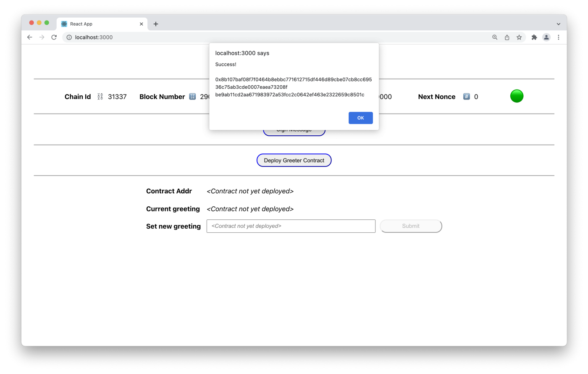This screenshot has width=588, height=374.
Task: Click the Contract Addr label
Action: coord(169,191)
